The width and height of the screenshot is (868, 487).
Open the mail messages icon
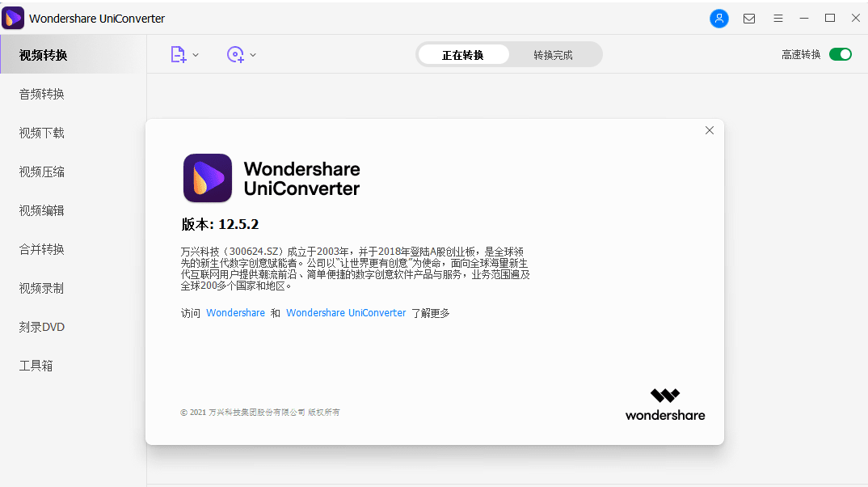coord(749,19)
